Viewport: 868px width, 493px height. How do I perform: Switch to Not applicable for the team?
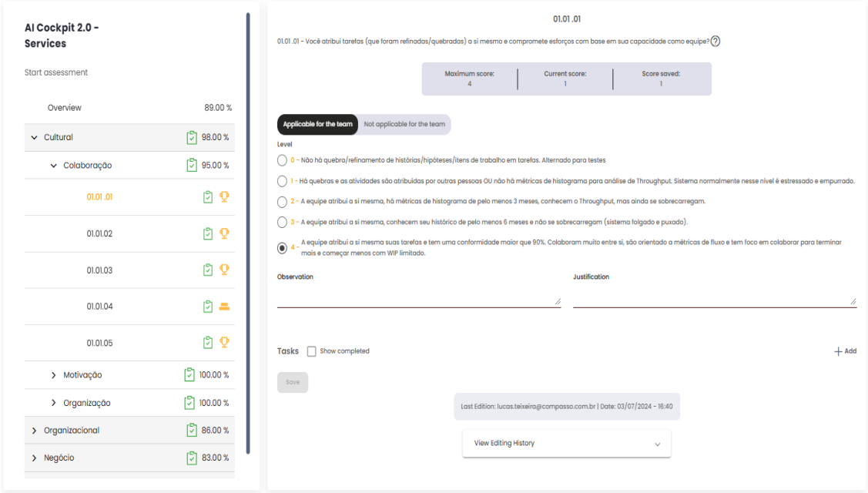[404, 124]
